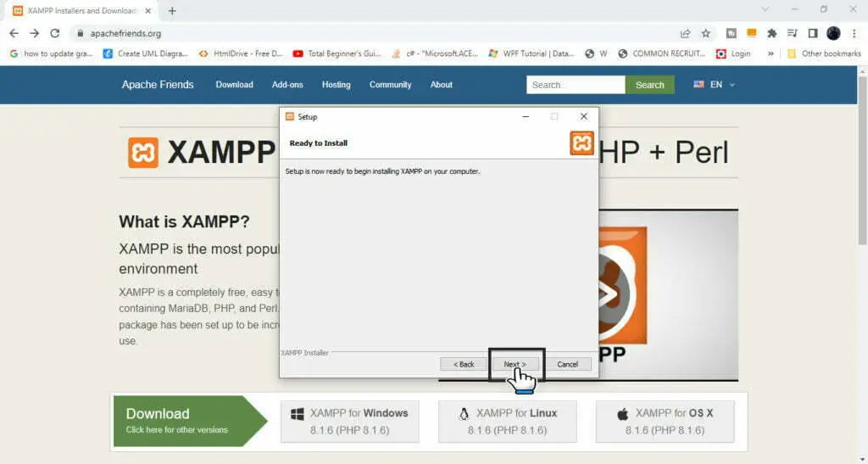The width and height of the screenshot is (868, 464).
Task: Open the 'Create UML Diagra...' bookmark
Action: (146, 53)
